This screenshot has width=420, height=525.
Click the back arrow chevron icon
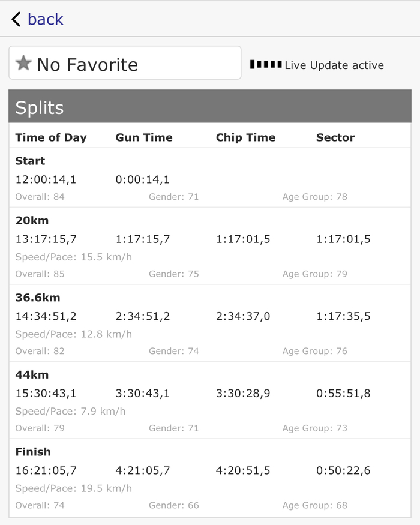(16, 19)
